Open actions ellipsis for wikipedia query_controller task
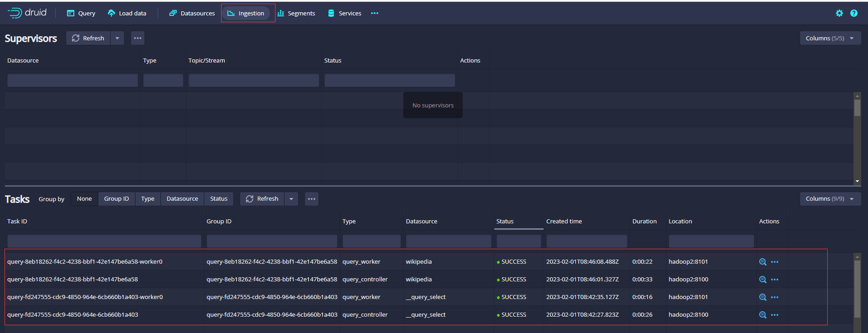The height and width of the screenshot is (333, 868). tap(775, 280)
